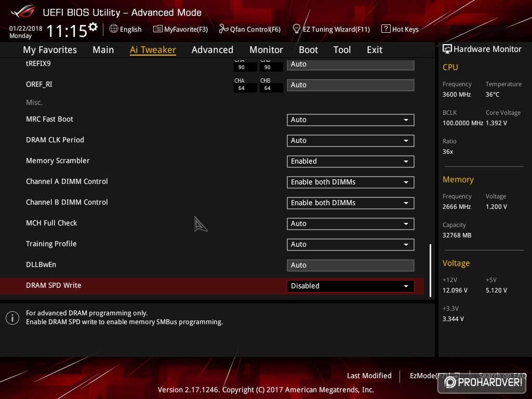Select the DRAM CLK Period label
The width and height of the screenshot is (532, 399).
coord(55,140)
